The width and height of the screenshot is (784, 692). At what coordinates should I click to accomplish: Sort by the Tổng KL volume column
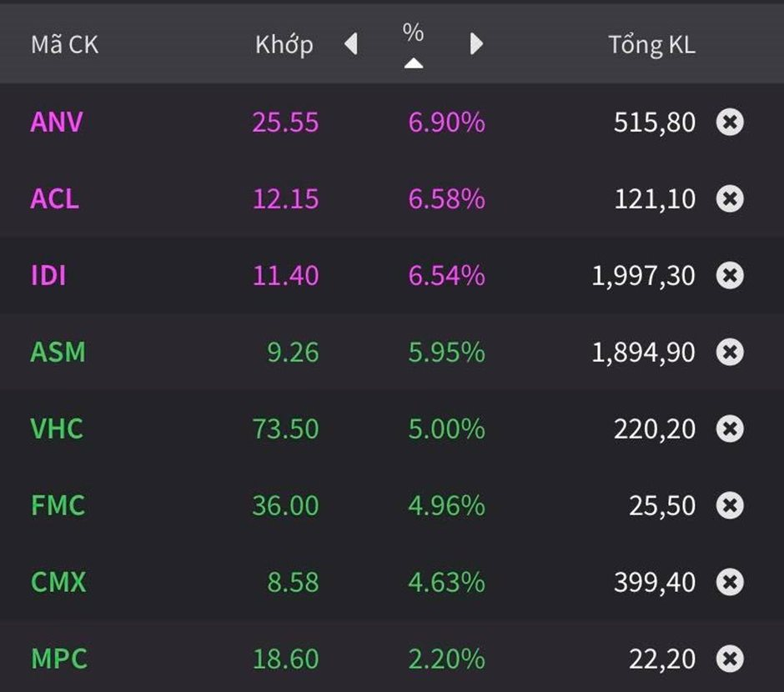pyautogui.click(x=651, y=45)
